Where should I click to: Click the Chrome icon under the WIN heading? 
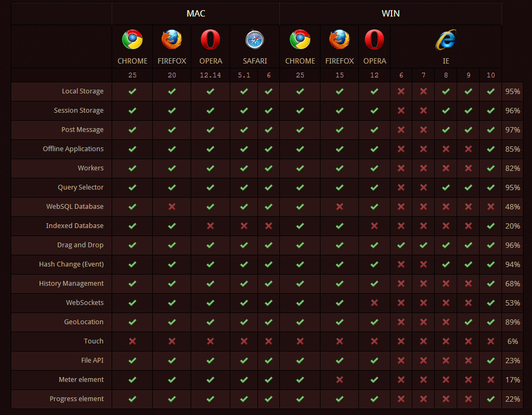click(300, 40)
